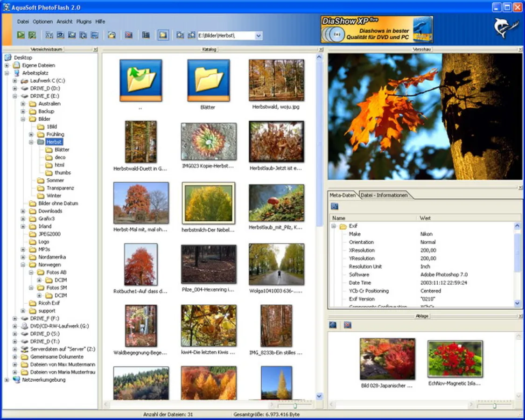Click the XY resize toolbar icon
The width and height of the screenshot is (525, 420).
(x=49, y=35)
